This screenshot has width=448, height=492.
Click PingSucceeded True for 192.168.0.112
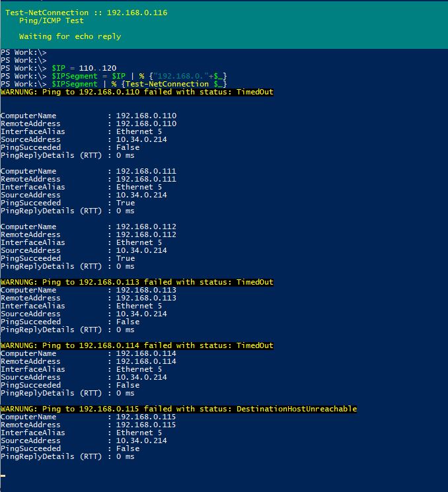click(126, 259)
